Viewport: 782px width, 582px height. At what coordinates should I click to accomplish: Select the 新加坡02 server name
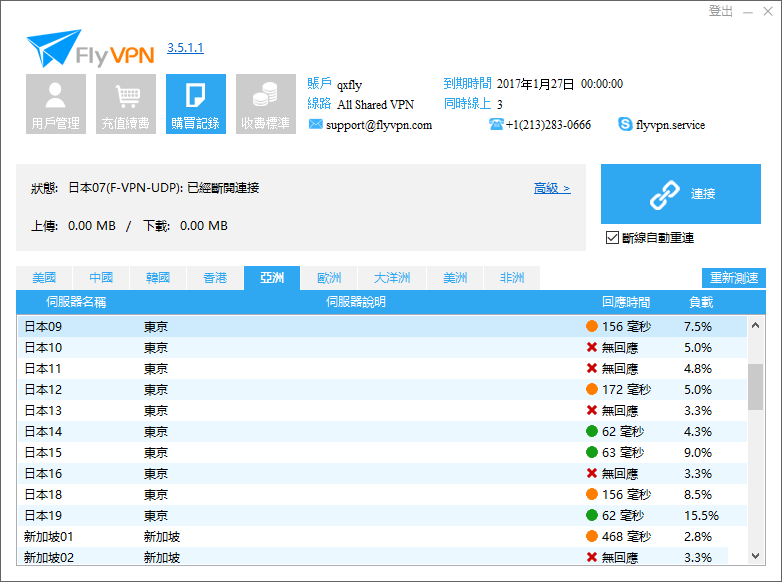click(x=49, y=558)
